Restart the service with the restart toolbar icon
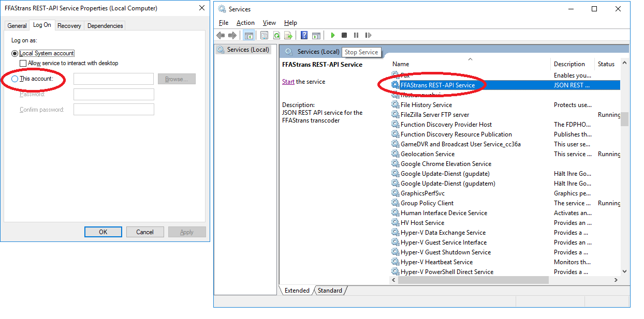 (x=368, y=35)
